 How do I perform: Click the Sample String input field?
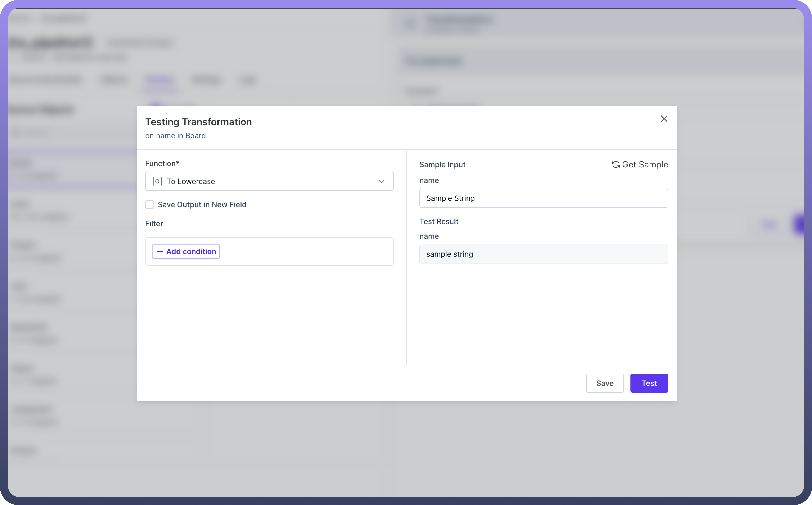click(x=543, y=198)
